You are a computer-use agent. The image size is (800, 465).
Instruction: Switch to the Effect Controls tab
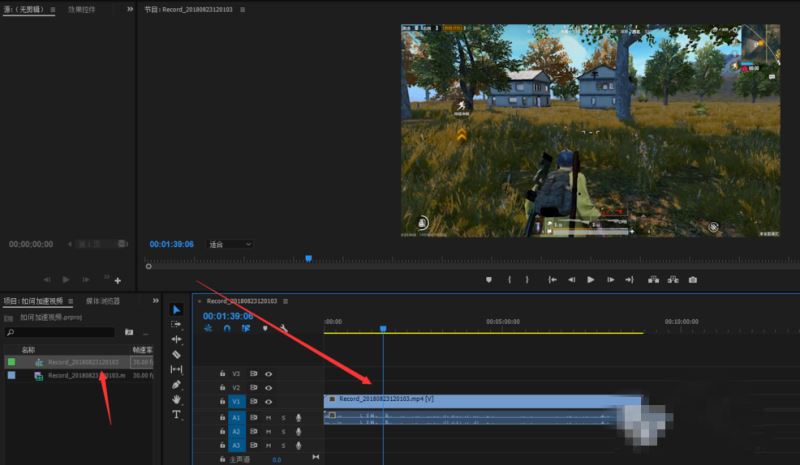(82, 9)
